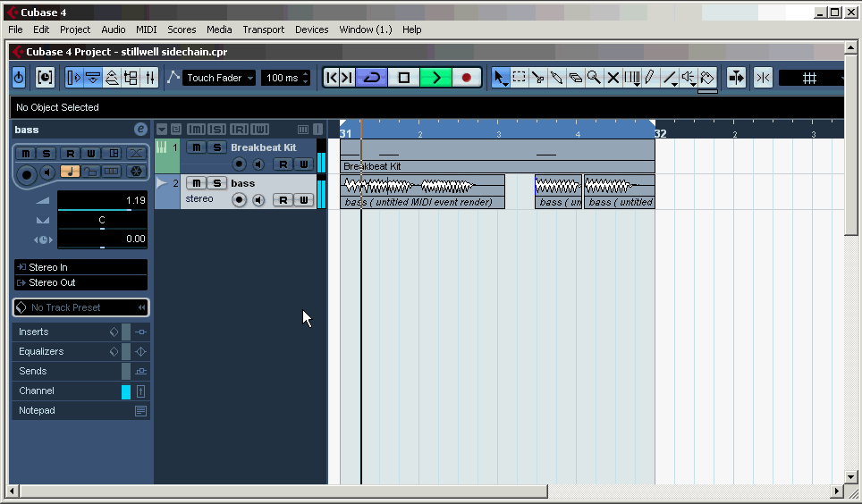The image size is (862, 504).
Task: Open the MIDI menu
Action: point(147,29)
